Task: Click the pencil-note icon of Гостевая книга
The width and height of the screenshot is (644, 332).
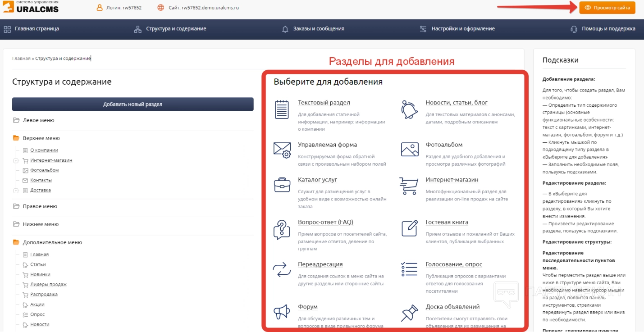Action: point(409,228)
